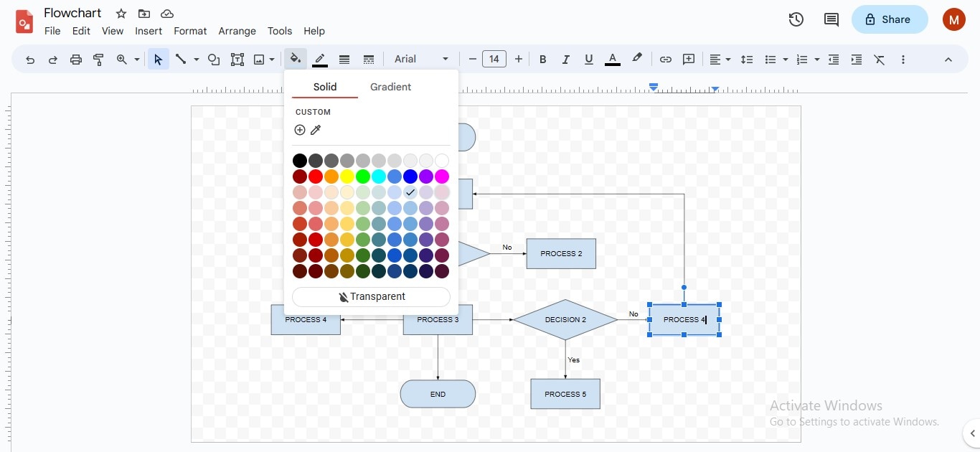Show the side panel arrow
Viewport: 980px width, 452px height.
(x=972, y=433)
